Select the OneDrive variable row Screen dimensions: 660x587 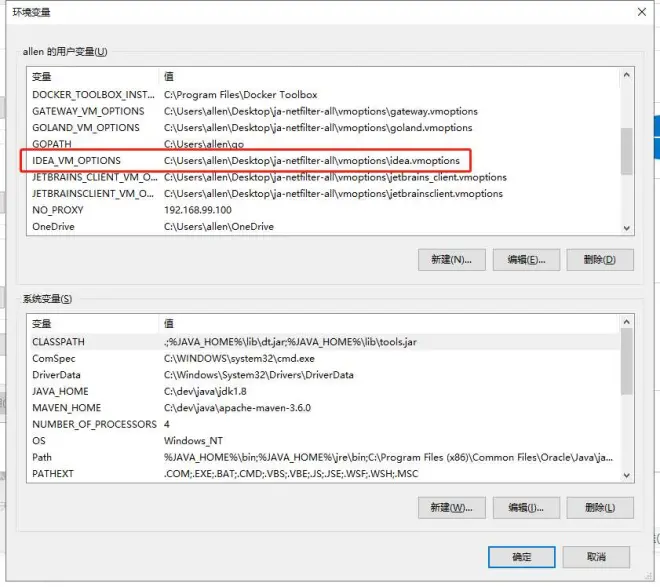[324, 226]
